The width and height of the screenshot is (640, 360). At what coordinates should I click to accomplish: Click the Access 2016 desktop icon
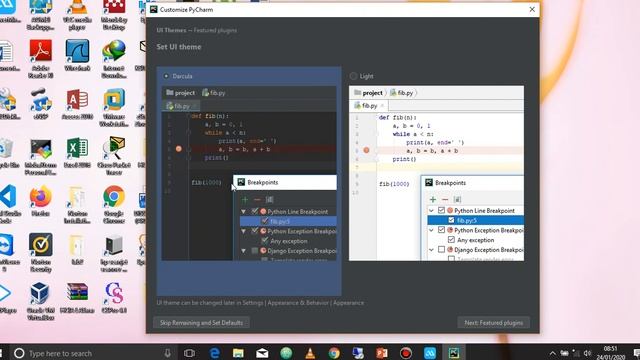click(x=77, y=104)
